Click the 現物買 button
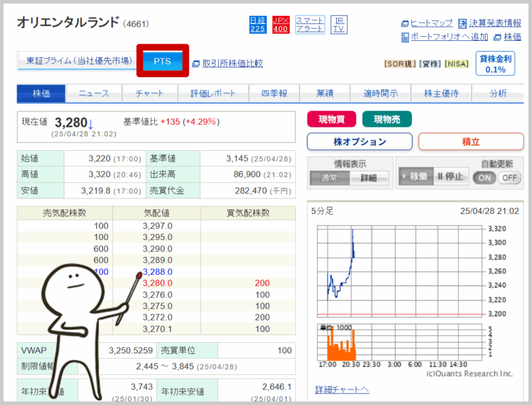Image resolution: width=532 pixels, height=405 pixels. (x=331, y=119)
